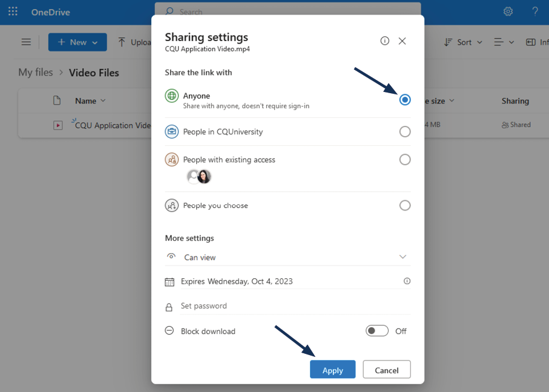
Task: Click the expiration date info icon
Action: 407,281
